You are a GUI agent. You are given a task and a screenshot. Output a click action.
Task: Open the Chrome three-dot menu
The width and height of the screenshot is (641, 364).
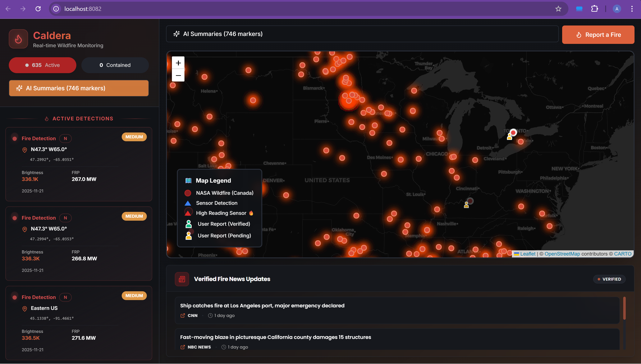coord(632,9)
